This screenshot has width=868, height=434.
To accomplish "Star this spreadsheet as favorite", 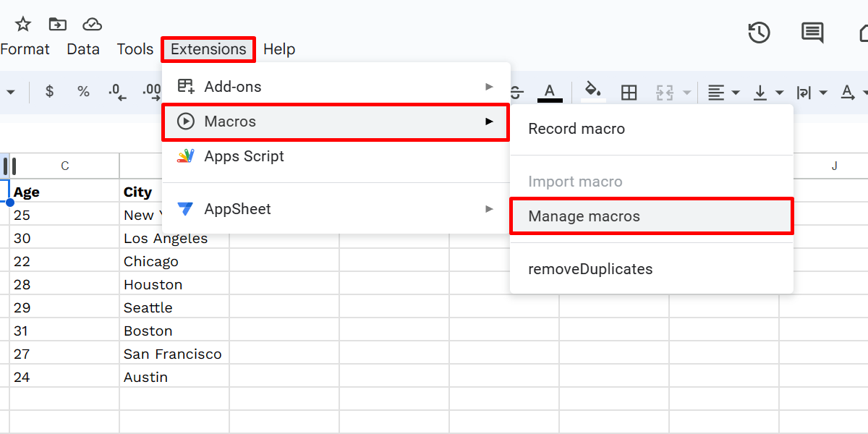I will (22, 24).
